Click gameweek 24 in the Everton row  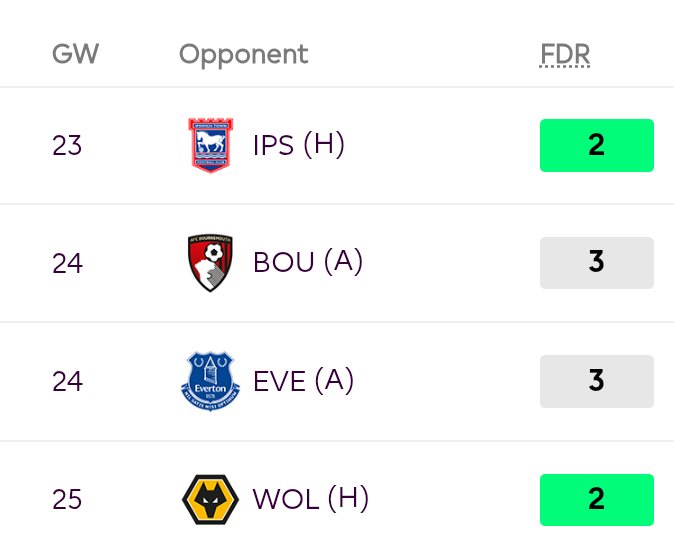coord(67,381)
